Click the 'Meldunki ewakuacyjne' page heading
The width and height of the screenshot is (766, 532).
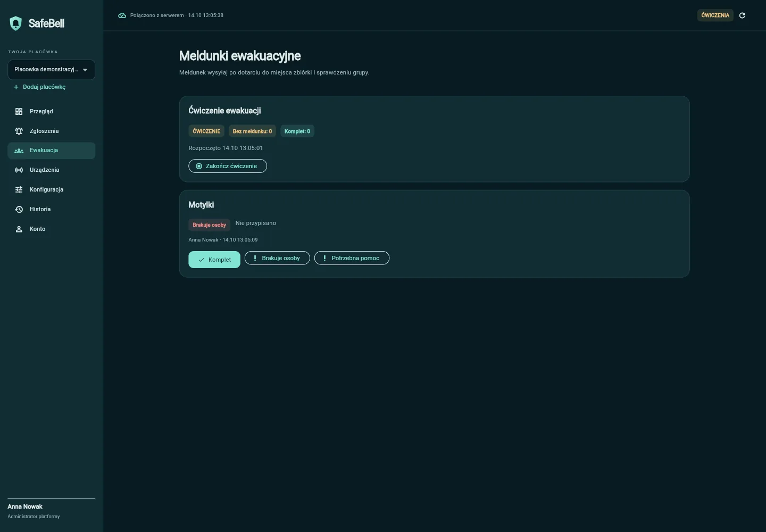pyautogui.click(x=240, y=56)
